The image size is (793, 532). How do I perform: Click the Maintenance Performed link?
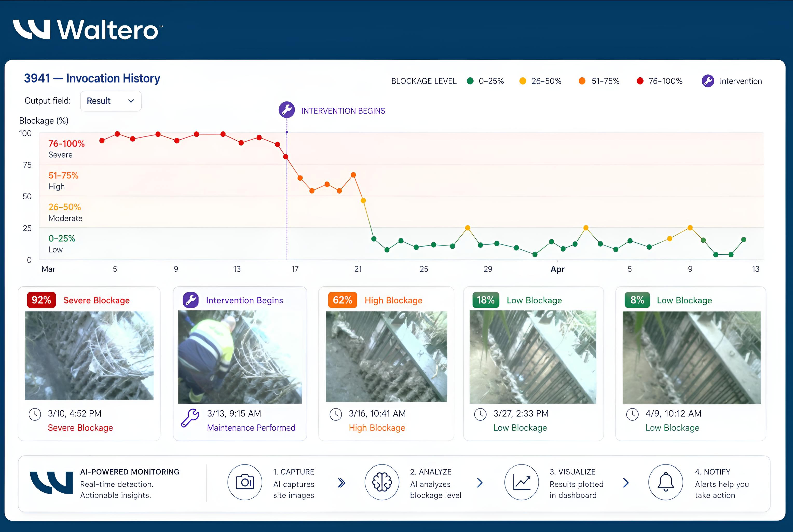[x=251, y=428]
